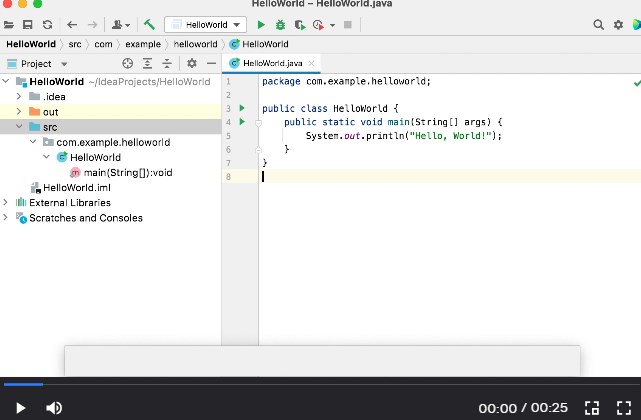The image size is (641, 420).
Task: Save all files with disk icon
Action: [x=27, y=25]
